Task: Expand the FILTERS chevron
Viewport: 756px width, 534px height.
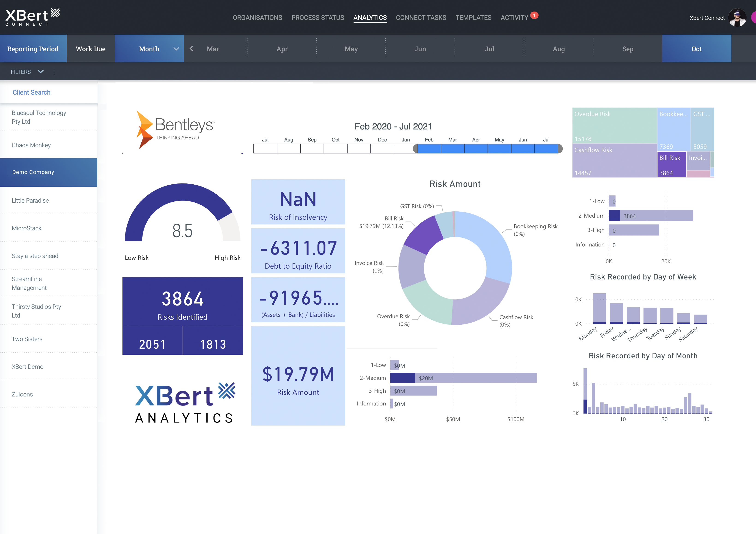Action: point(41,72)
